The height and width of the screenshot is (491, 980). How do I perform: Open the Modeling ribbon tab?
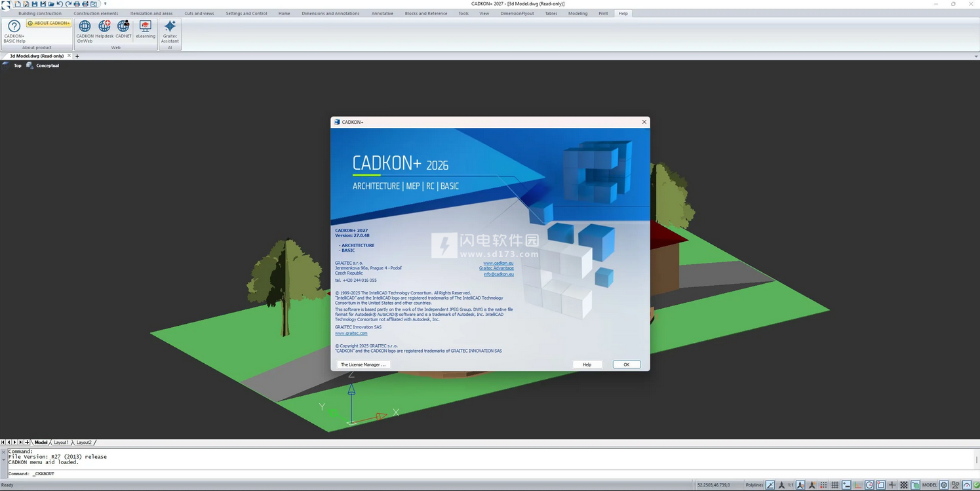(578, 13)
